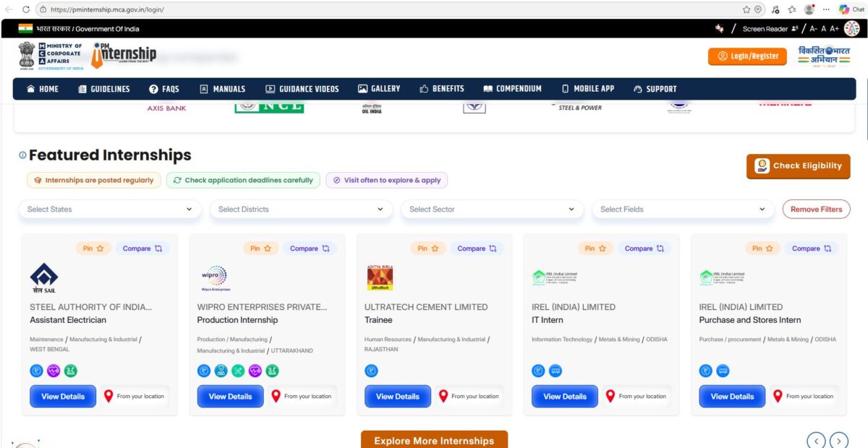
Task: Open the browser more options menu
Action: click(x=827, y=9)
